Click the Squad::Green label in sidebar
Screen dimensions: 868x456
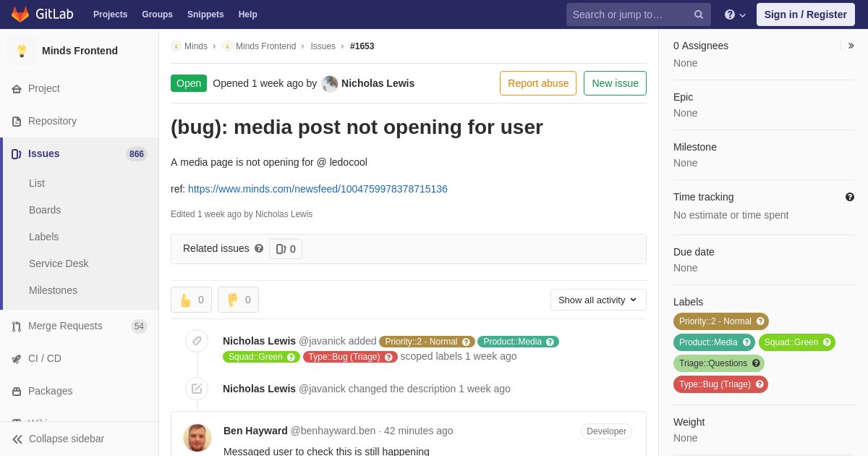tap(796, 342)
